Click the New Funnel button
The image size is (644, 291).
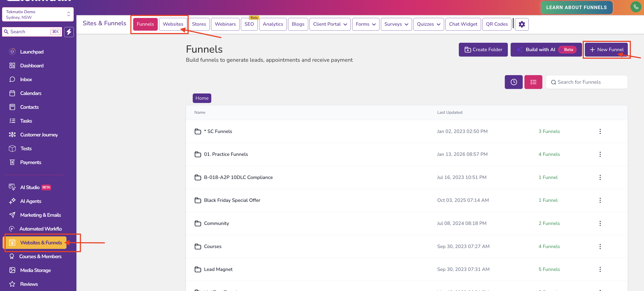click(606, 49)
